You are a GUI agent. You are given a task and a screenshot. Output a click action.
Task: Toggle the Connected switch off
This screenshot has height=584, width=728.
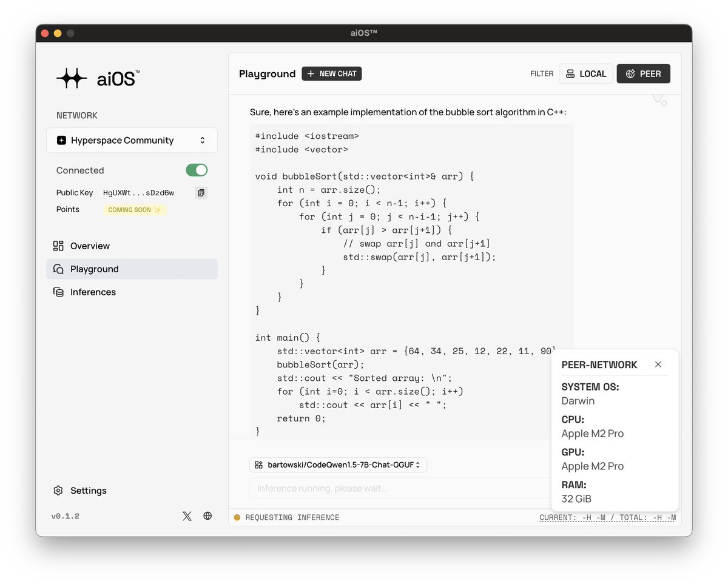point(197,170)
